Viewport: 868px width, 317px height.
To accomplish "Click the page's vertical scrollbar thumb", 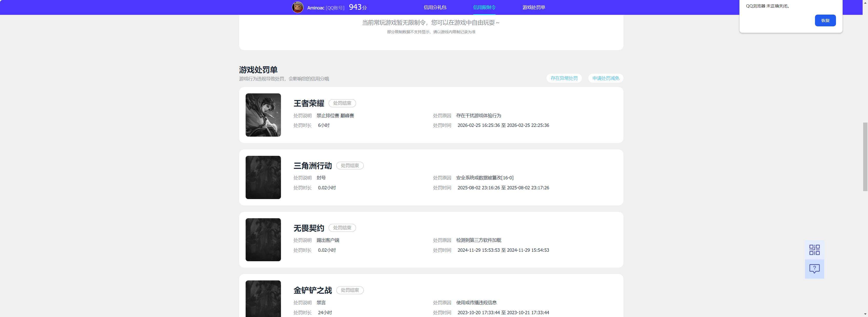I will point(865,157).
